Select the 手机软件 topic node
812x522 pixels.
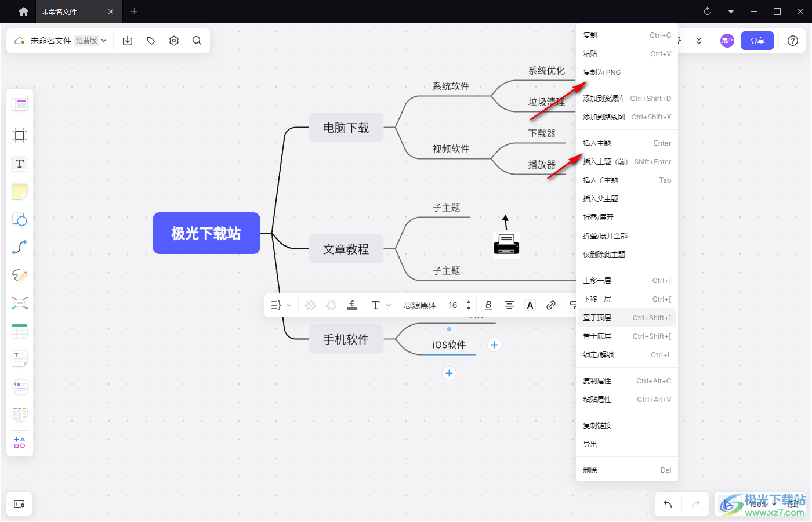(x=346, y=339)
